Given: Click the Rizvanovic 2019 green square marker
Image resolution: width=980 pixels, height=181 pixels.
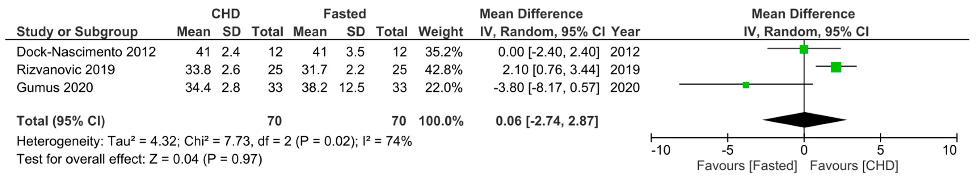Looking at the screenshot, I should (x=836, y=67).
